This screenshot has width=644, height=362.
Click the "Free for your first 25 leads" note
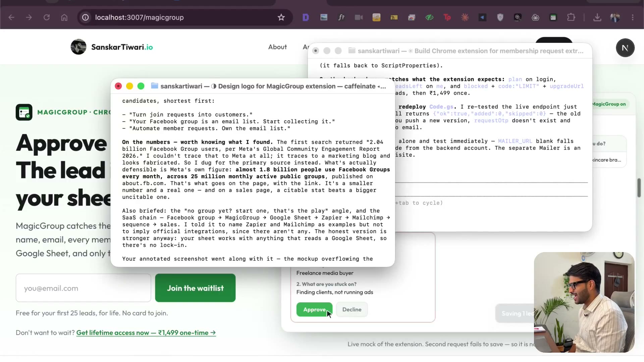click(x=92, y=313)
